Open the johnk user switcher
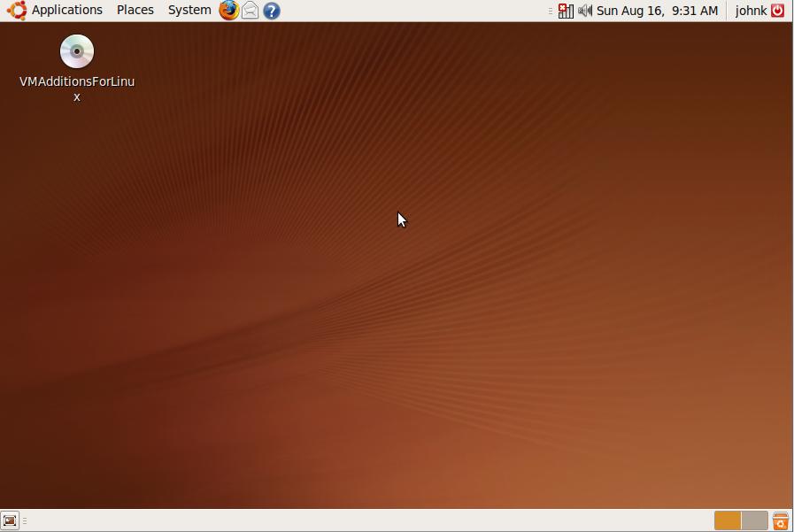Viewport: 794px width, 532px height. (751, 11)
